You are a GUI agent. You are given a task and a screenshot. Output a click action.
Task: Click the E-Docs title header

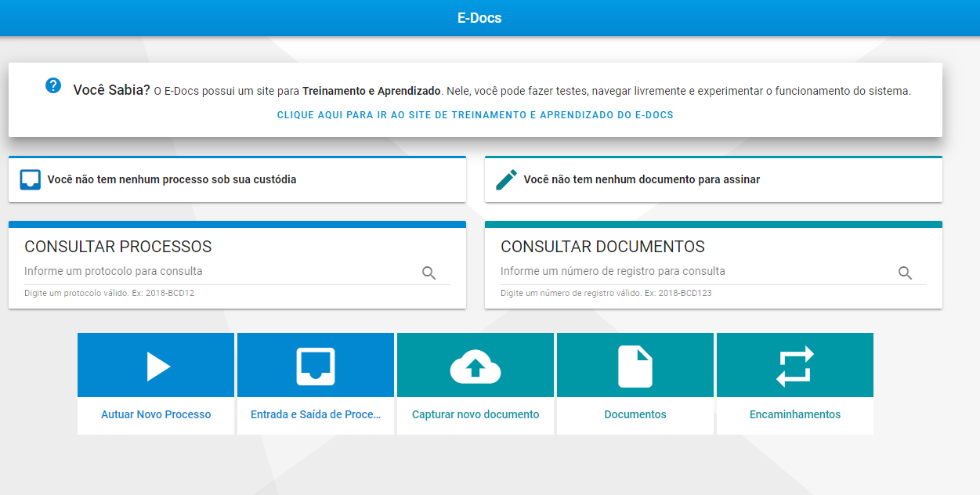point(490,17)
